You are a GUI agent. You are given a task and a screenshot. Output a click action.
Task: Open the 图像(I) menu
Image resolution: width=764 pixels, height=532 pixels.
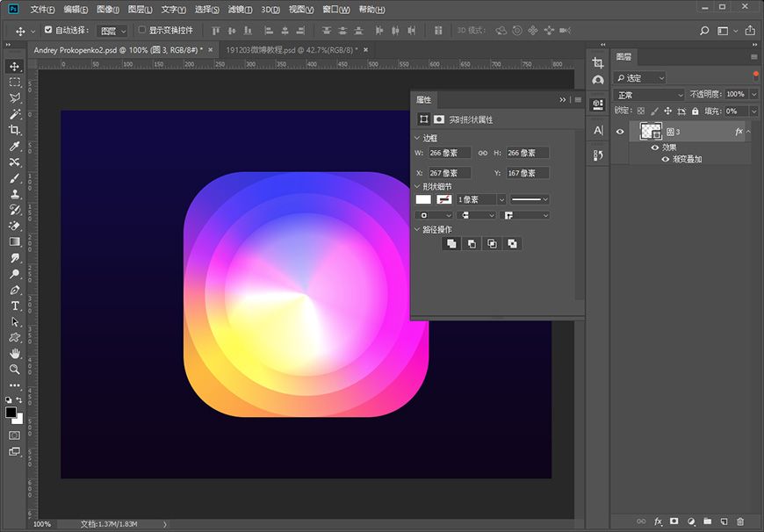(x=108, y=10)
